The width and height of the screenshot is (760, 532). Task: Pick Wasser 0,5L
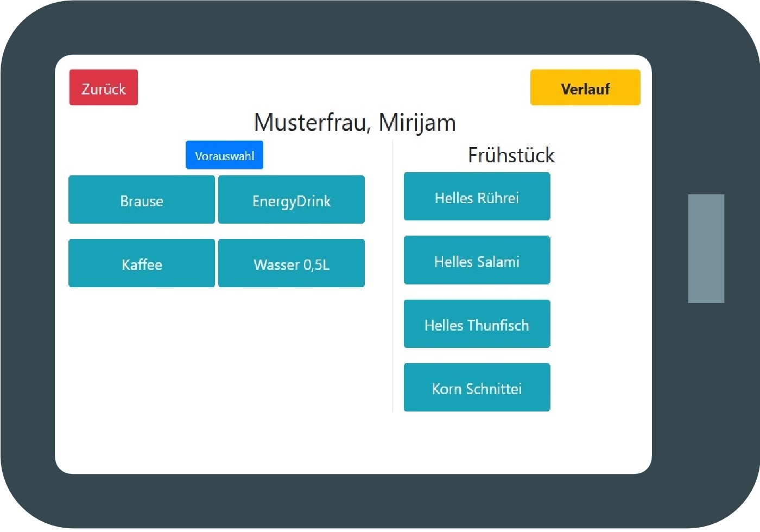coord(292,264)
